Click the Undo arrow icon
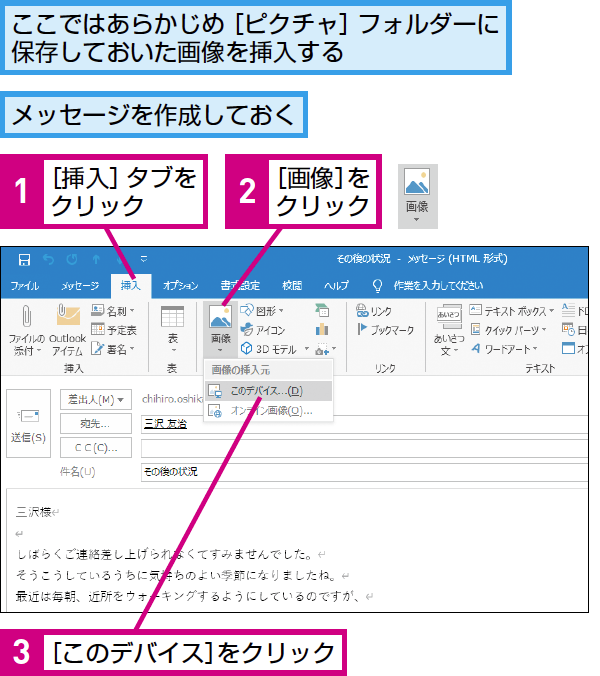Viewport: 600px width, 676px height. click(49, 260)
